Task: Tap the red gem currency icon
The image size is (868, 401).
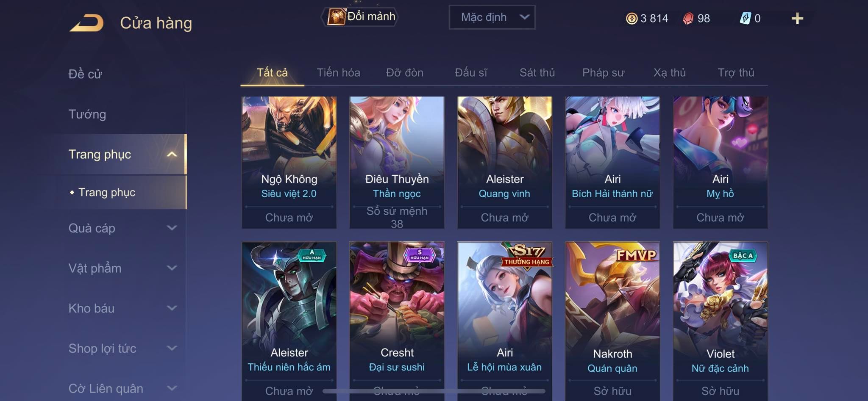Action: 688,19
